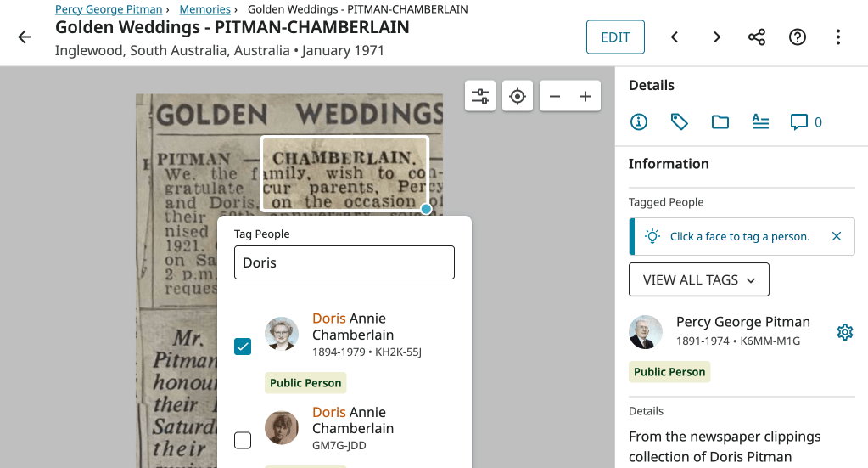Uncheck Doris Annie Chamberlain 1894-1979 checkbox
Image resolution: width=868 pixels, height=468 pixels.
coord(243,347)
